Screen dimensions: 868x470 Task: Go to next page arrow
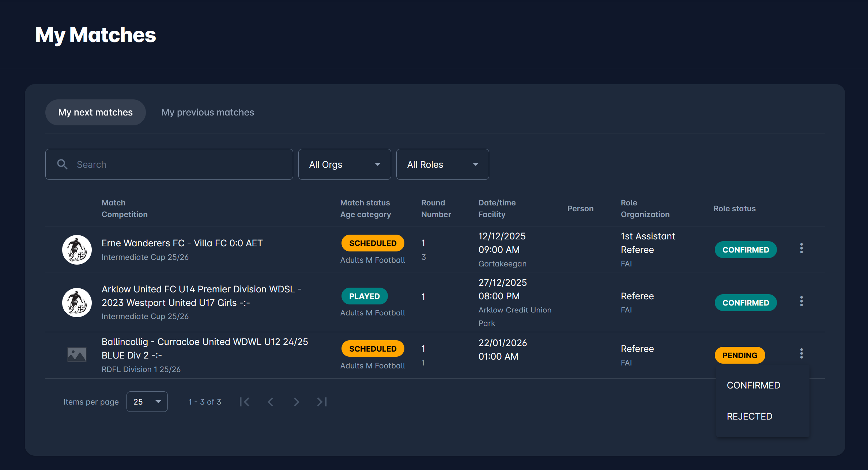click(x=296, y=402)
